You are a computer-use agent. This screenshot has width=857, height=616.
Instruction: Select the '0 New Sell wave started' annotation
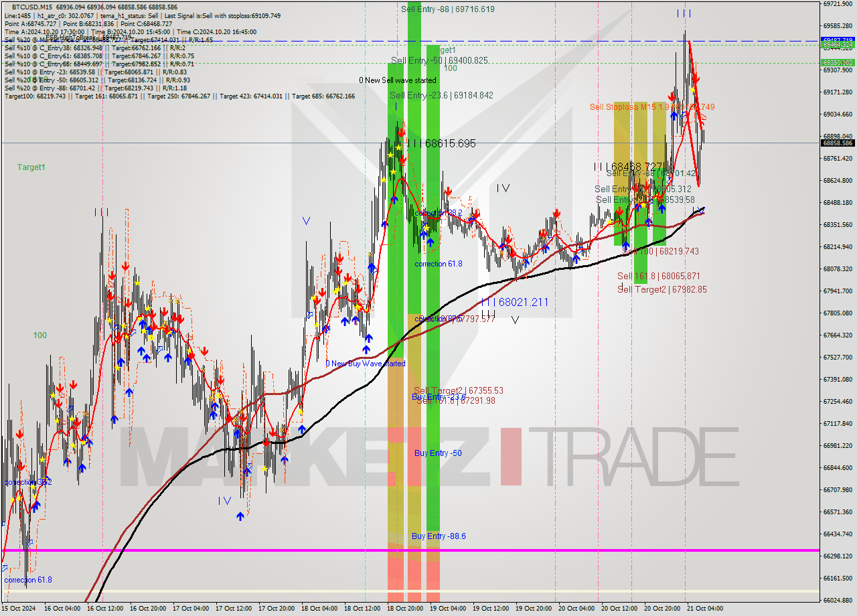pos(397,80)
